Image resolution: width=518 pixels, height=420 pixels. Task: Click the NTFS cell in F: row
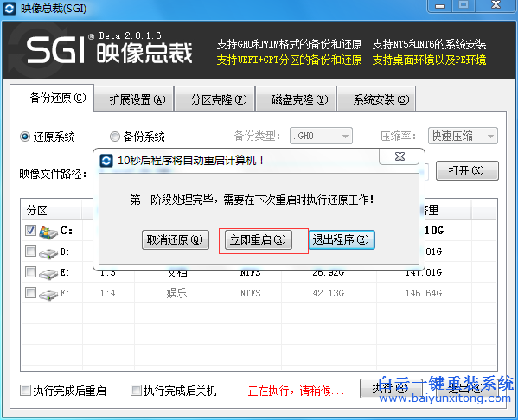point(250,293)
